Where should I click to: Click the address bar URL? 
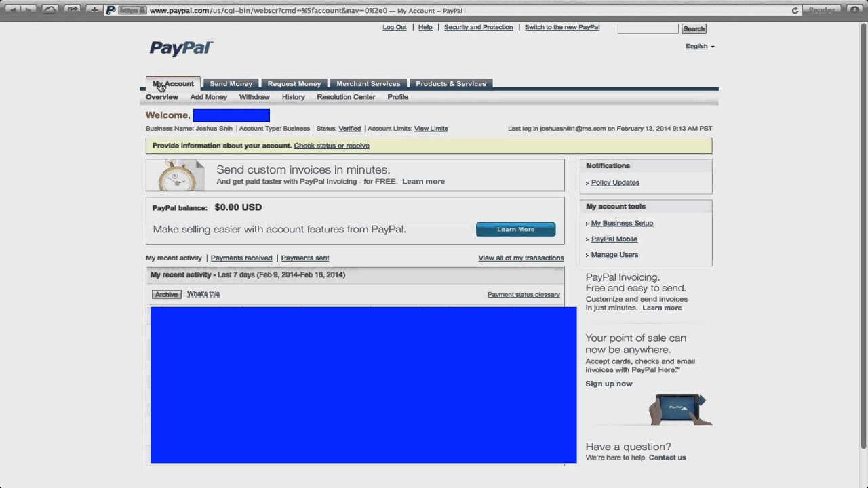[x=306, y=11]
